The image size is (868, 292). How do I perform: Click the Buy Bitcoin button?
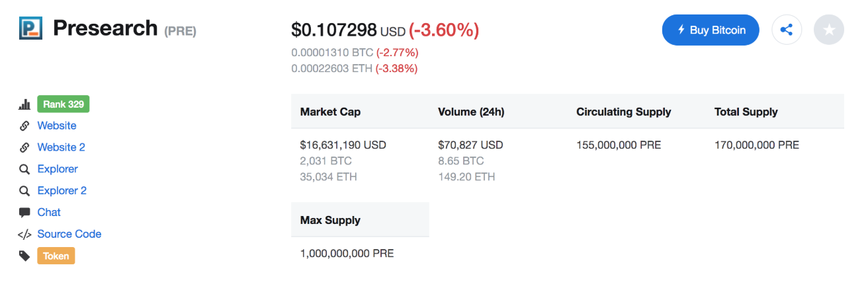[711, 30]
